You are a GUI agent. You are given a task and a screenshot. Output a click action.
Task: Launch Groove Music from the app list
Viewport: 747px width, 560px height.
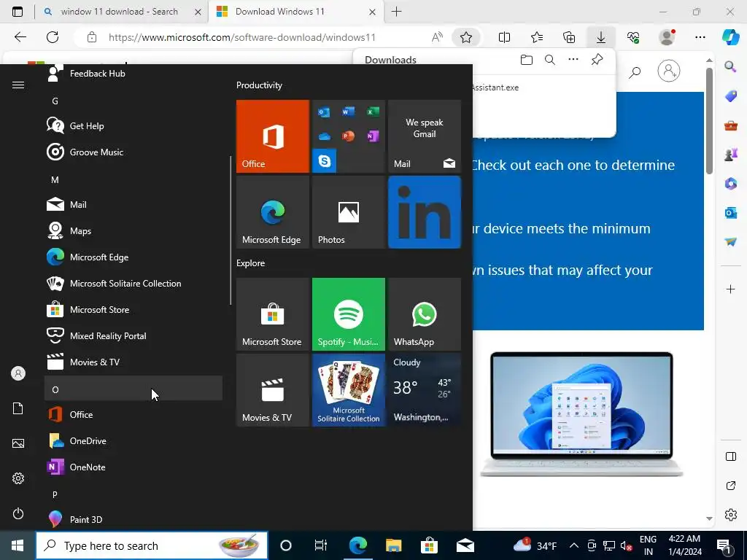(x=133, y=152)
